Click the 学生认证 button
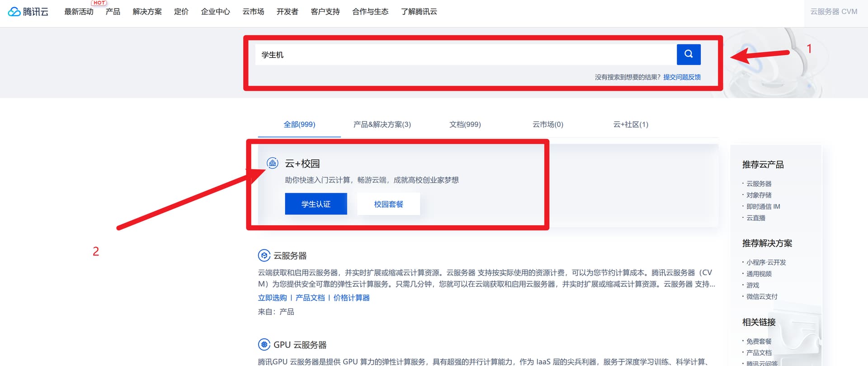The image size is (868, 366). click(x=316, y=204)
